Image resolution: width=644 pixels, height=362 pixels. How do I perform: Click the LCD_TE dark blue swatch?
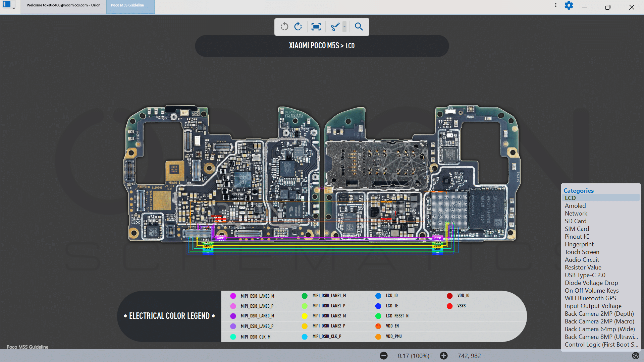click(x=378, y=306)
